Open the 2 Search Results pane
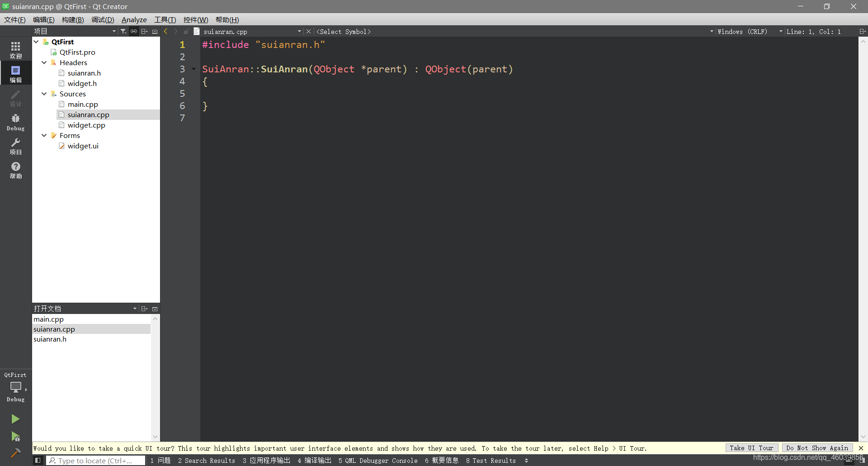Screen dimensions: 868x466 point(207,461)
